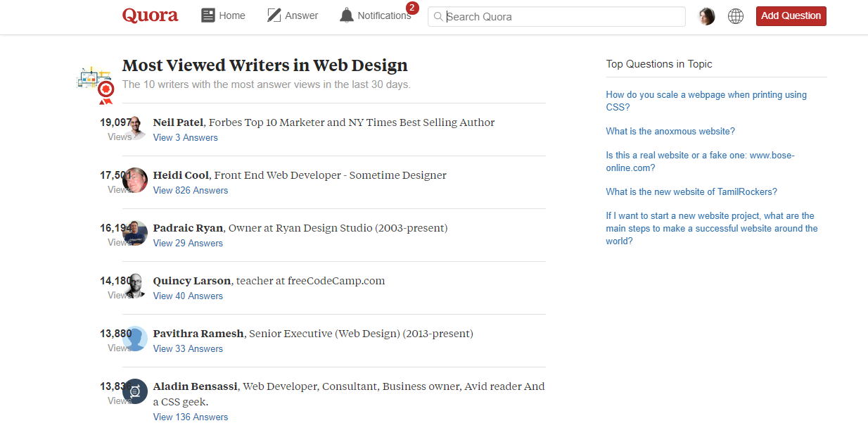
Task: Open the Answer menu item
Action: pyautogui.click(x=302, y=15)
